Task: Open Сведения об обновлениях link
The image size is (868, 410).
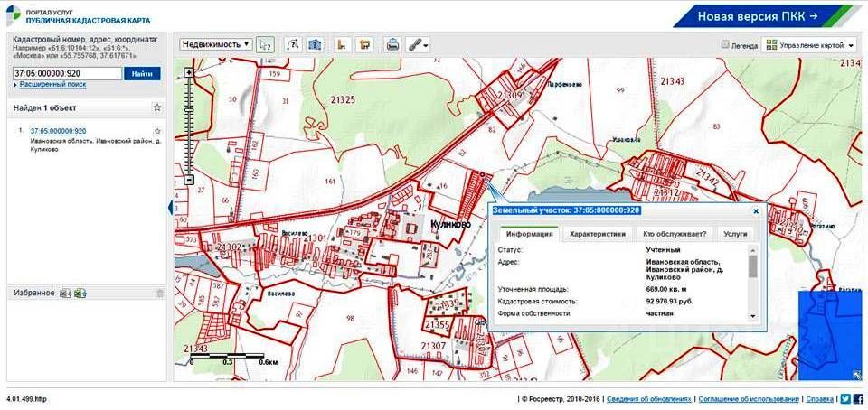Action: click(x=649, y=398)
